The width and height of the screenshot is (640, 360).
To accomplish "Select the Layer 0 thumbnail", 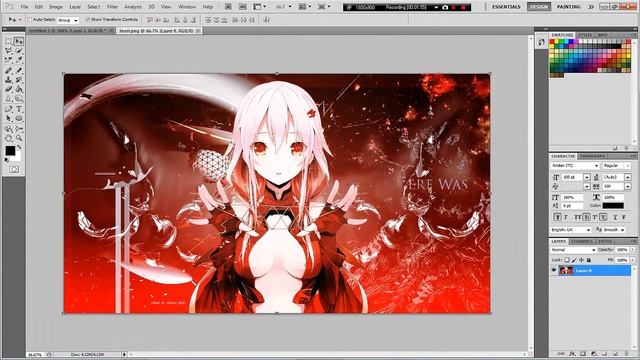I will tap(566, 270).
